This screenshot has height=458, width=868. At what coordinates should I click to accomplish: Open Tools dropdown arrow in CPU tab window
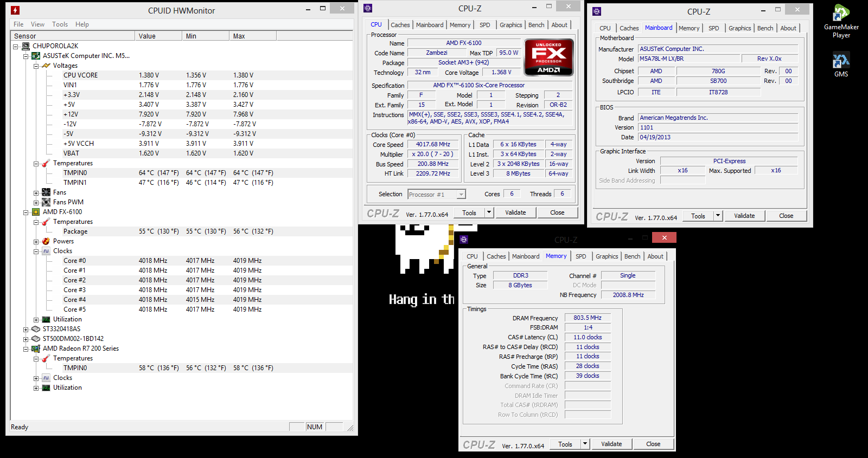[489, 212]
